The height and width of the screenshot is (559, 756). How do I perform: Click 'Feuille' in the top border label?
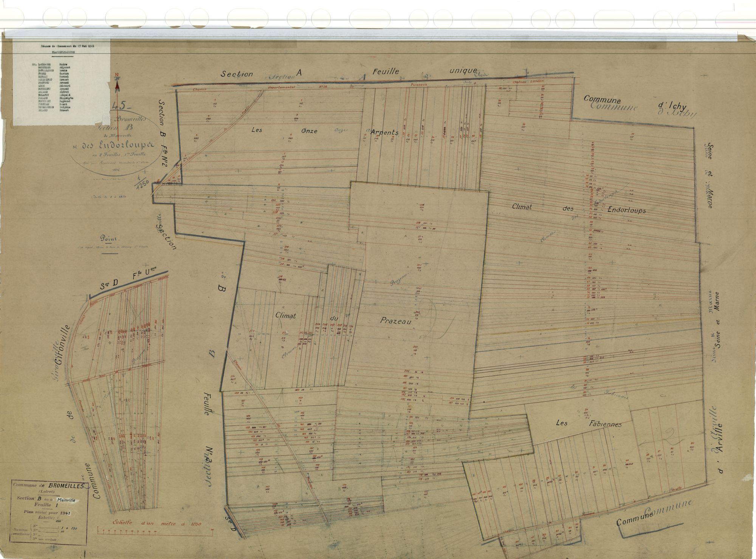click(x=386, y=72)
